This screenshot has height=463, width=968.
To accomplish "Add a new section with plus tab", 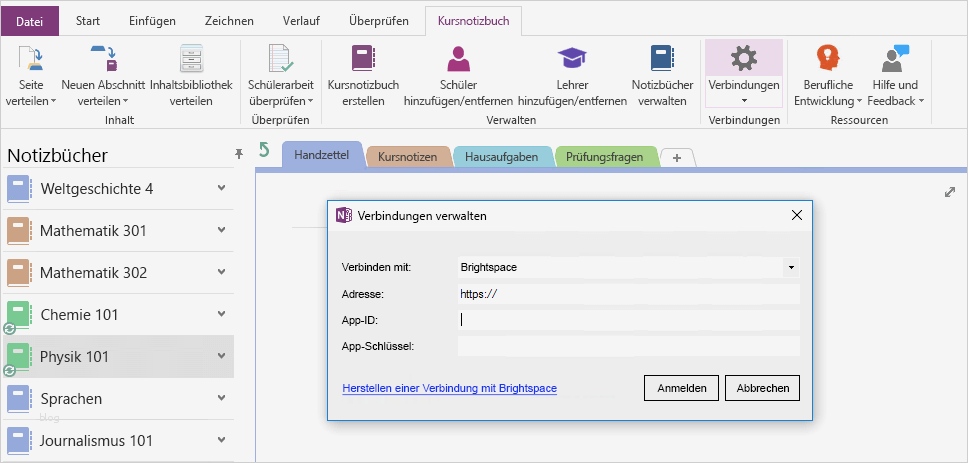I will click(677, 157).
